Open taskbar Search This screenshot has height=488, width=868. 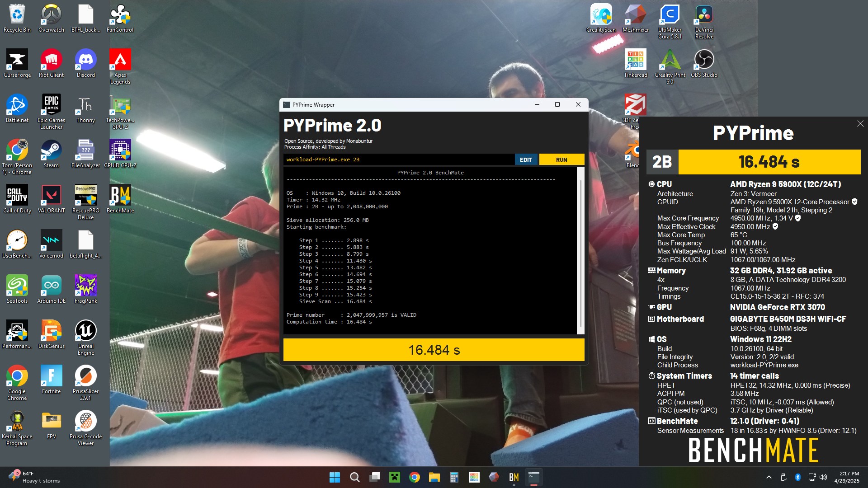pyautogui.click(x=355, y=477)
